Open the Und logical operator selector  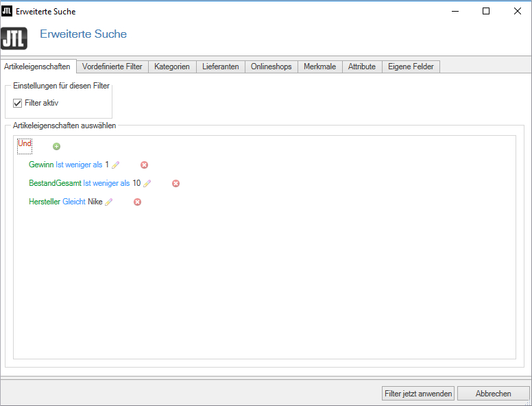click(25, 144)
